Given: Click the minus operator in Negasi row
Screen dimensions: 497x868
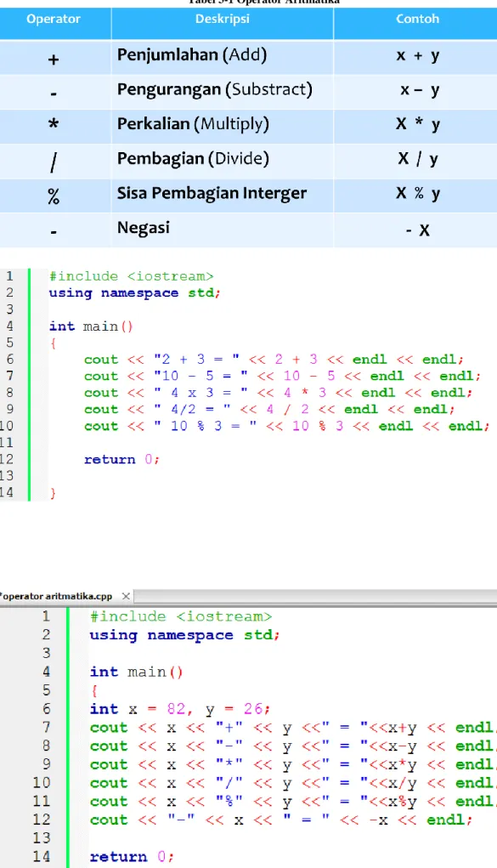Looking at the screenshot, I should pyautogui.click(x=54, y=232).
